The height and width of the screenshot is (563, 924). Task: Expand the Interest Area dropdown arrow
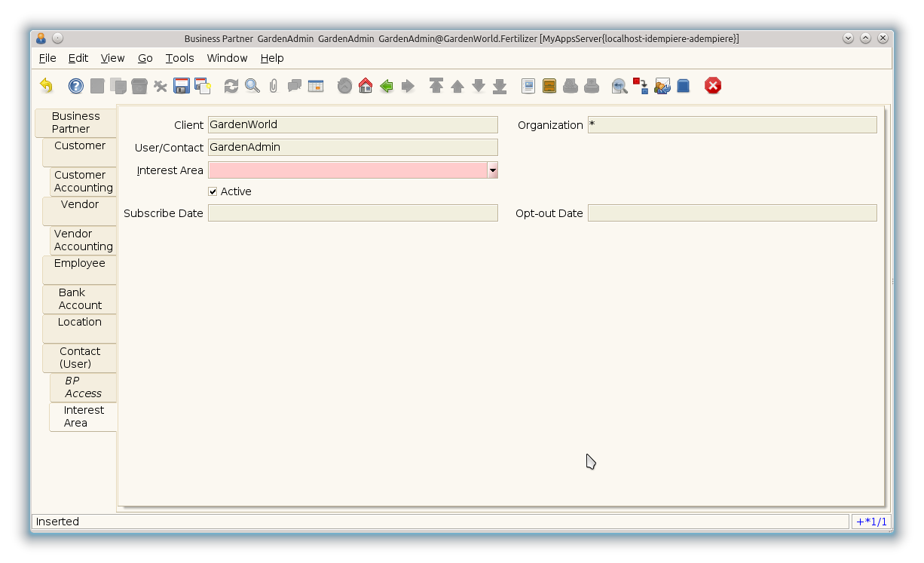492,170
